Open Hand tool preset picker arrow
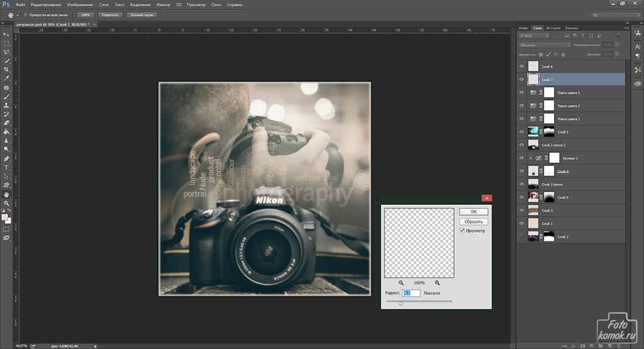 17,15
